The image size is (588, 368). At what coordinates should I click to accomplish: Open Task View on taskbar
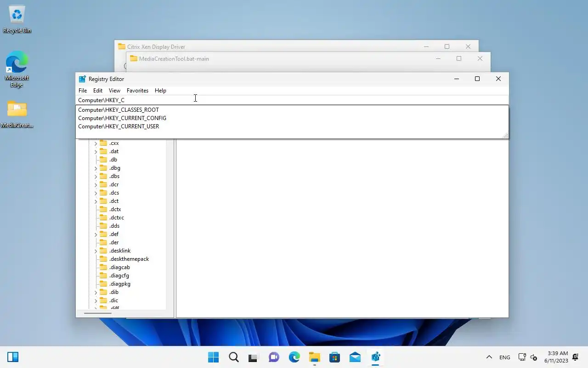coord(254,357)
